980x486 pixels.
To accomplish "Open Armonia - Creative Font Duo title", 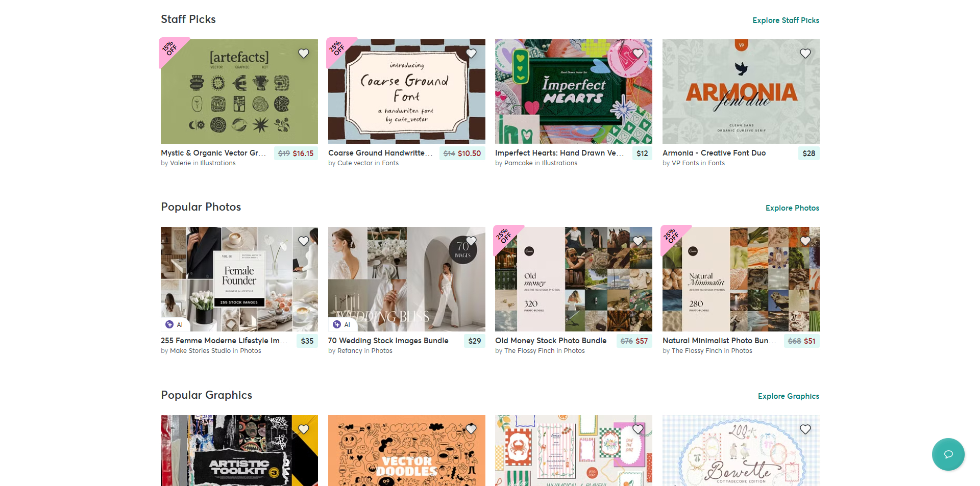I will [714, 153].
